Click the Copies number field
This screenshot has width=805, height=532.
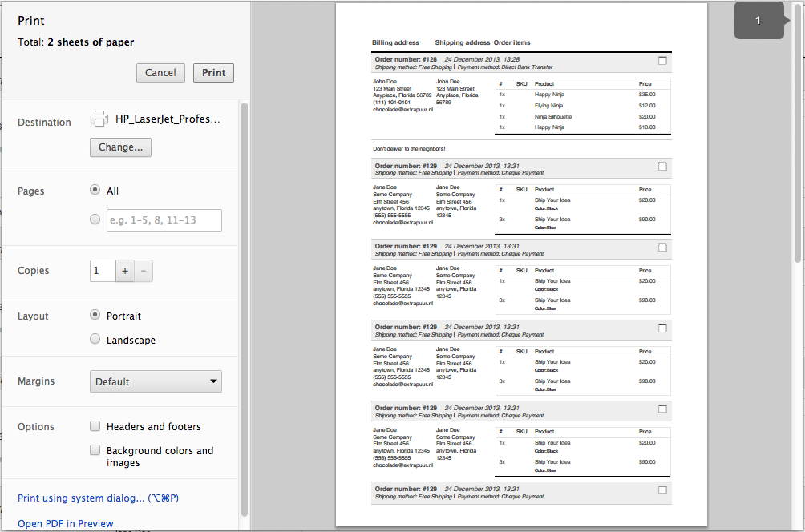click(103, 271)
